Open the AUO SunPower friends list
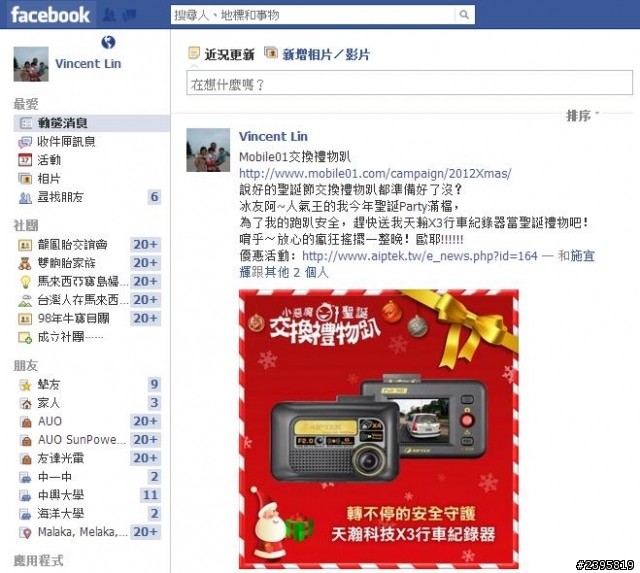The image size is (640, 573). 89,440
